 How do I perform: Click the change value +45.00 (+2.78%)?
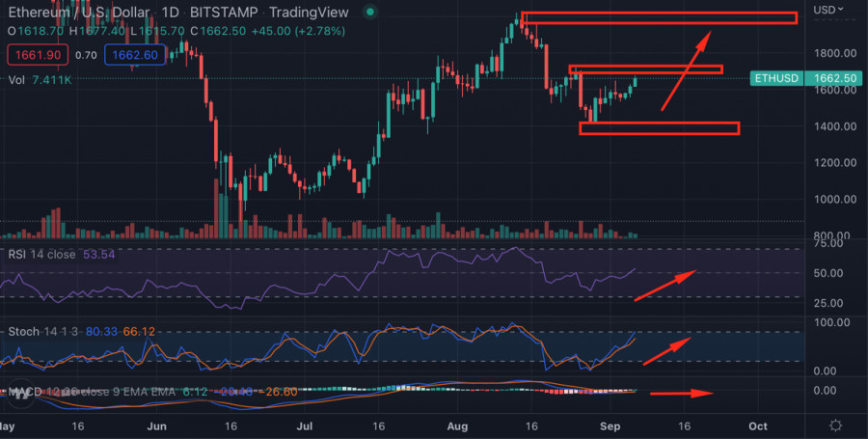click(x=298, y=31)
